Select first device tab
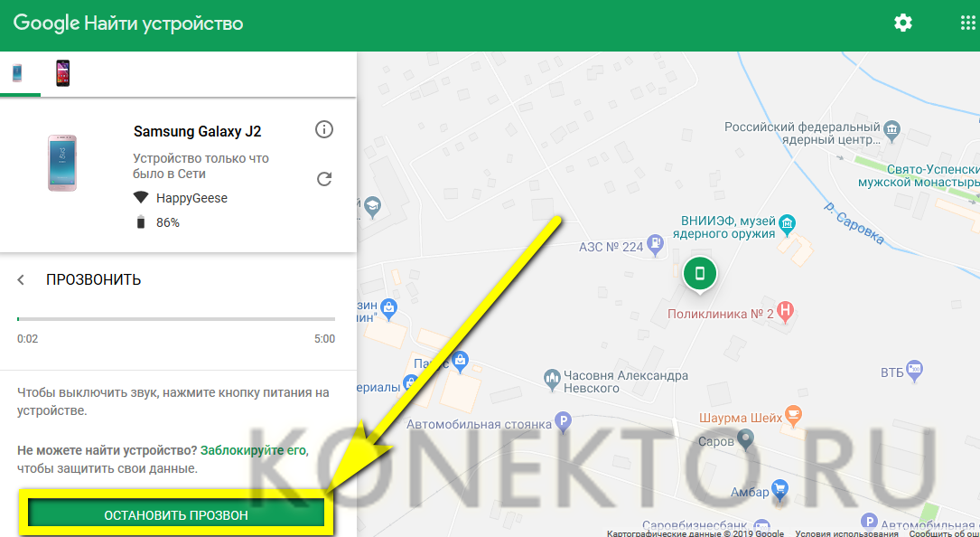Screen dimensions: 980x537 coord(18,73)
